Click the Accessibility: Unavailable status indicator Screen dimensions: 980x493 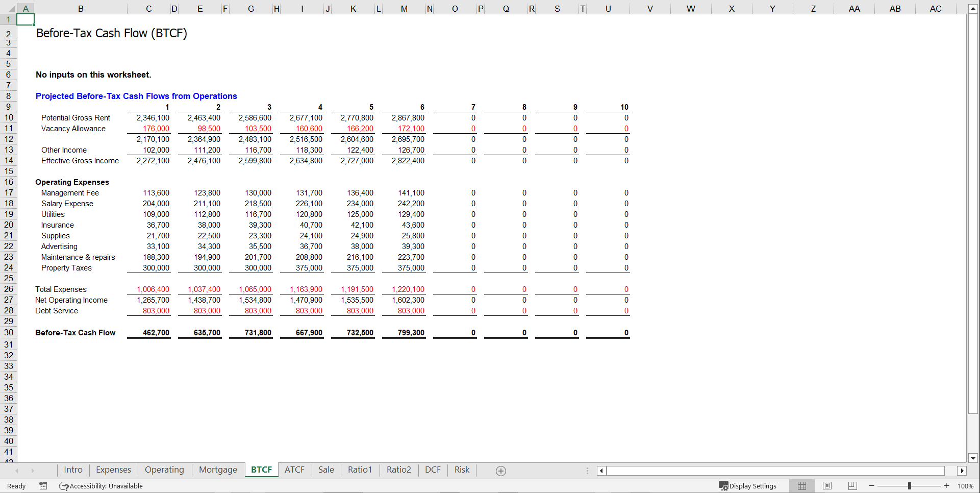[100, 486]
